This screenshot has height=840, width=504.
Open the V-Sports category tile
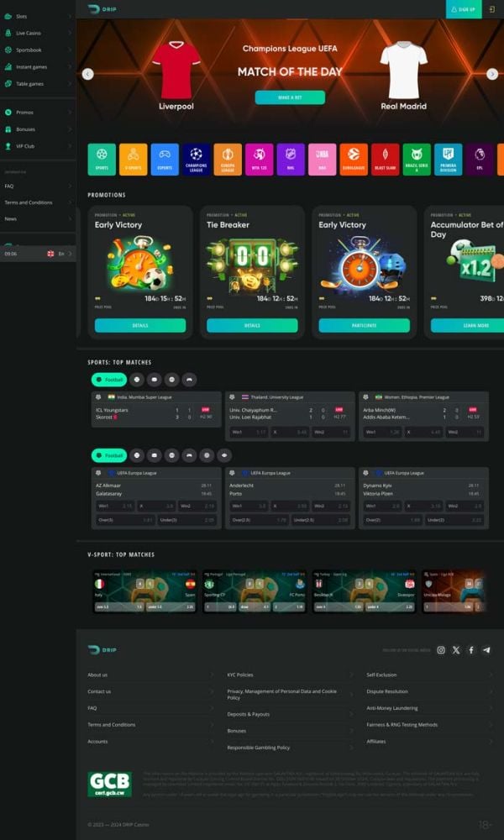pos(134,160)
